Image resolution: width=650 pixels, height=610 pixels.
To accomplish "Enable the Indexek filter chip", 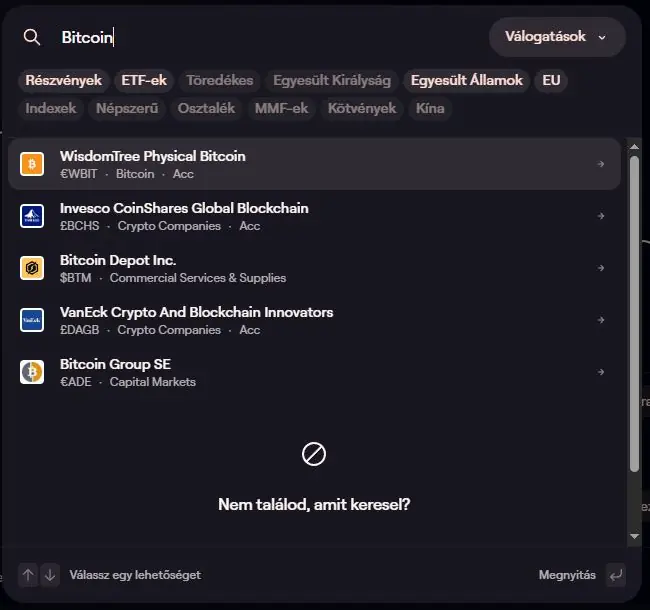I will pos(51,109).
